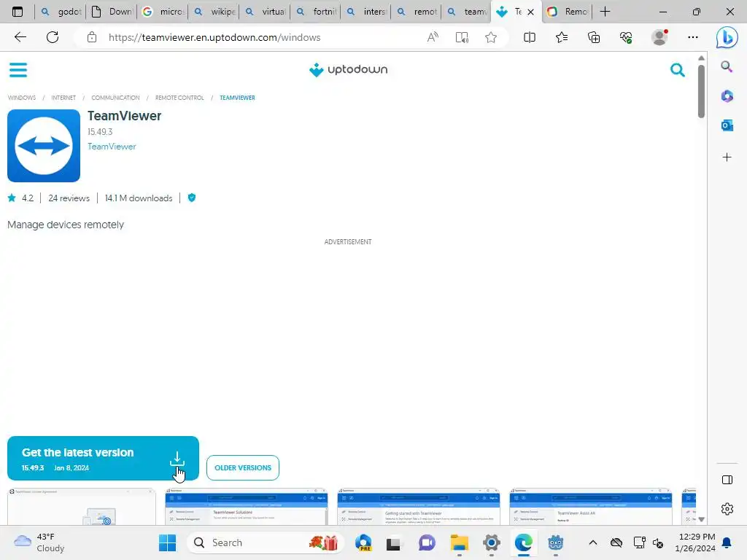Click the TEAMVIEWER breadcrumb

tap(237, 98)
